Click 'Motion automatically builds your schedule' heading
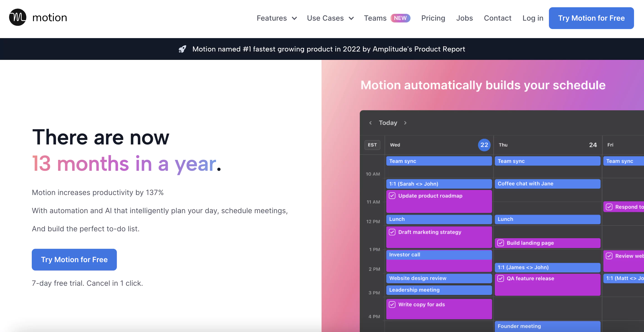 pos(483,85)
